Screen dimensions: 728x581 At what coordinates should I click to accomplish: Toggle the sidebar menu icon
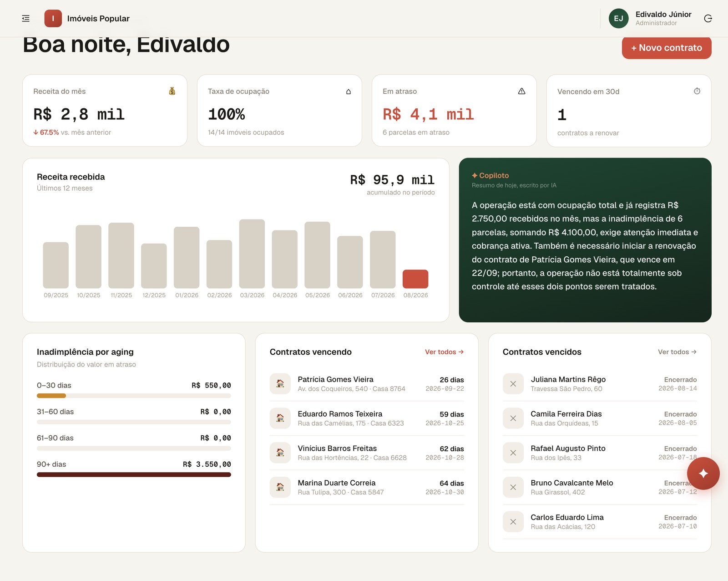pyautogui.click(x=26, y=19)
